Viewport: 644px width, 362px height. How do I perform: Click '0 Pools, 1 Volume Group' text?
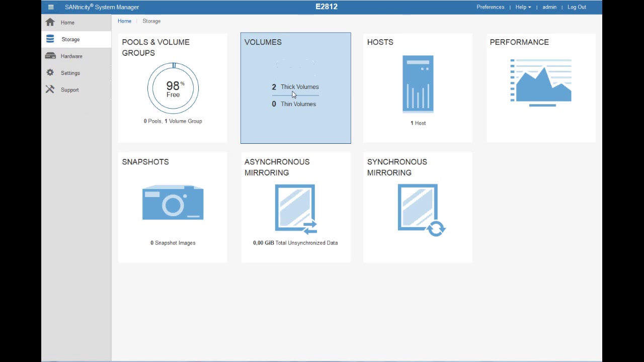[173, 121]
